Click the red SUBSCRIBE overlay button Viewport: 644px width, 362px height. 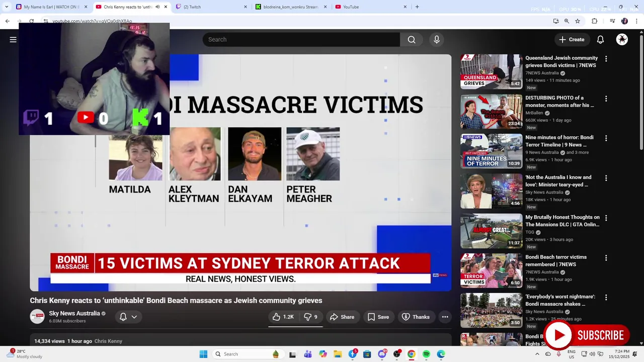586,335
